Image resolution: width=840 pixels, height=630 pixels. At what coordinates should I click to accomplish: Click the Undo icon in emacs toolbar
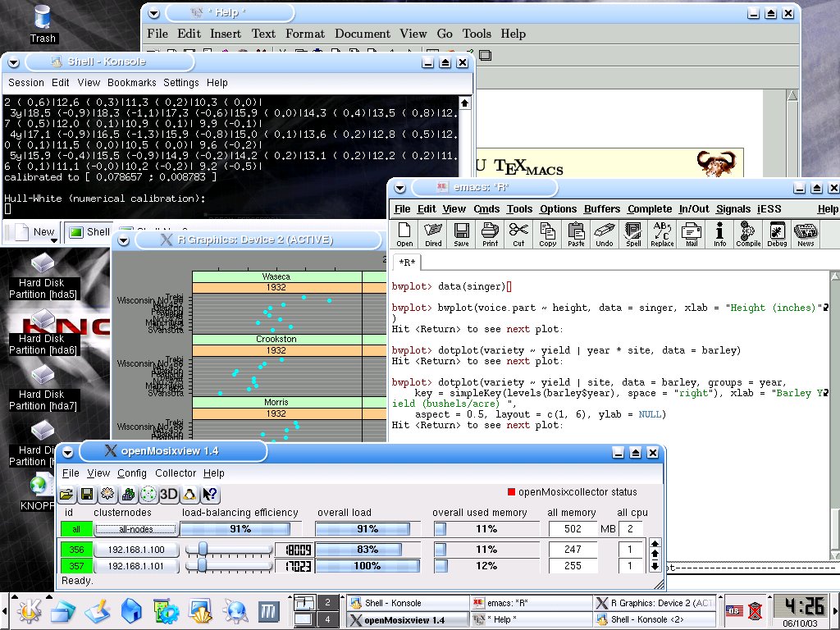point(605,234)
